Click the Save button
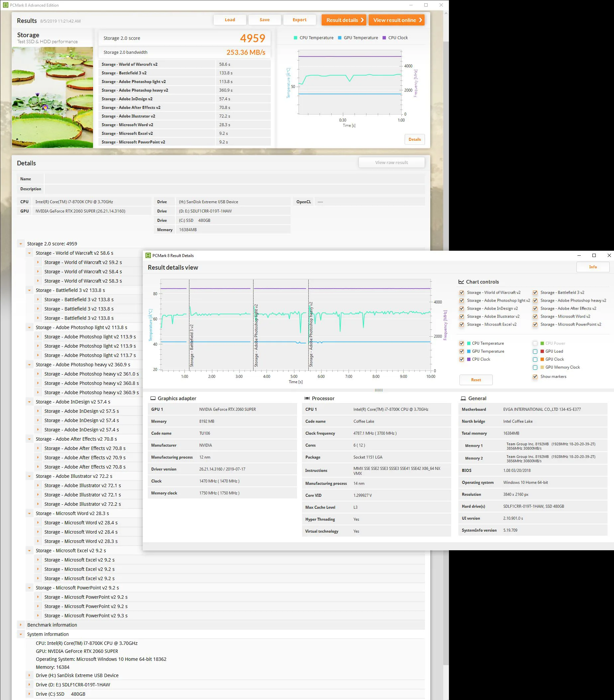 (264, 20)
